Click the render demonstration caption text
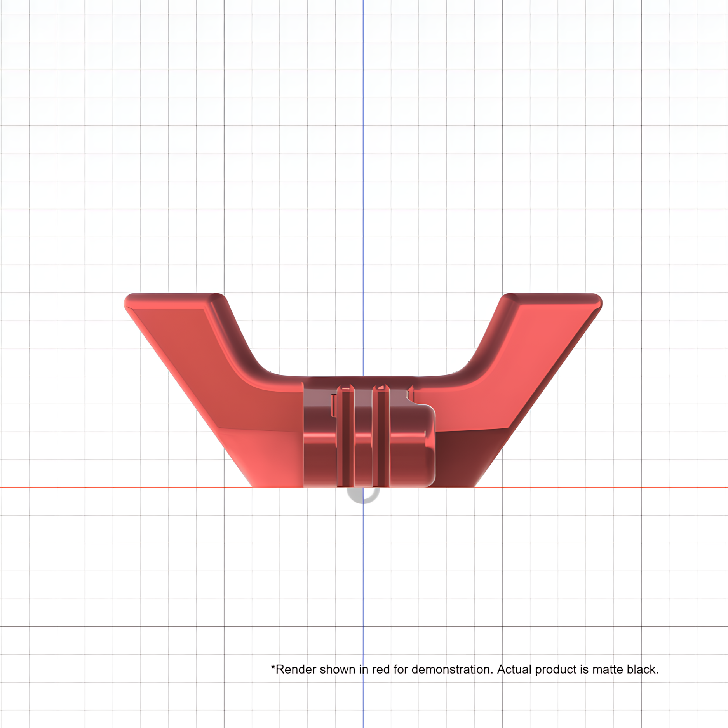The width and height of the screenshot is (728, 728). point(465,669)
